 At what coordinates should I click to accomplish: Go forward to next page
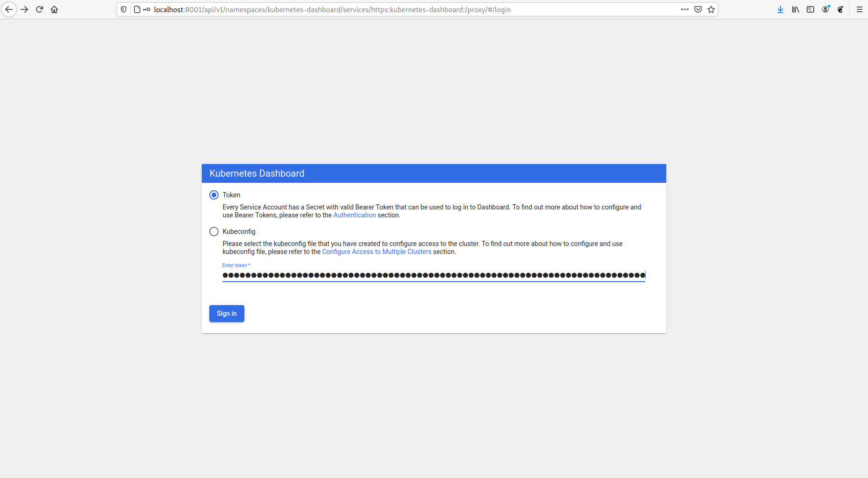[25, 9]
